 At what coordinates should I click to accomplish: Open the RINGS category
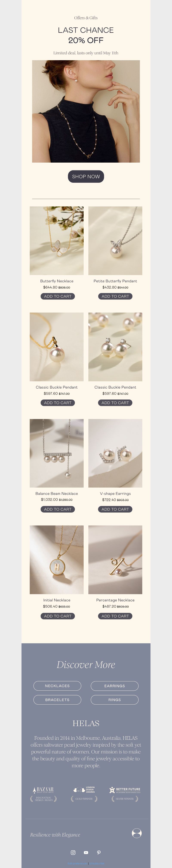115,700
